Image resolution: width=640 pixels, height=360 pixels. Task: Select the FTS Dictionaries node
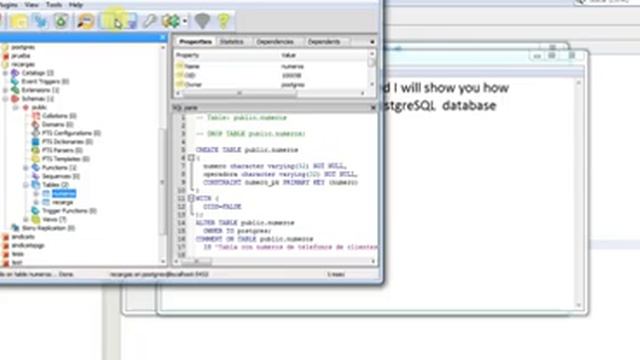pos(67,142)
